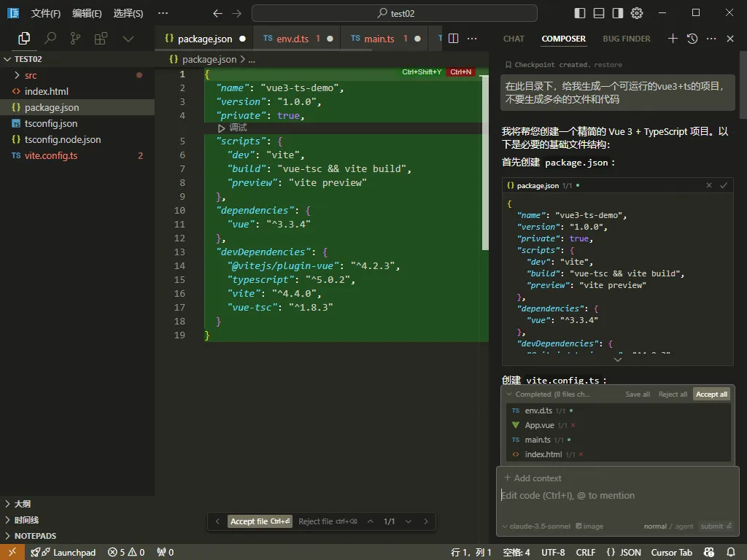Viewport: 747px width, 560px height.
Task: Open the Source Control view
Action: click(x=75, y=39)
